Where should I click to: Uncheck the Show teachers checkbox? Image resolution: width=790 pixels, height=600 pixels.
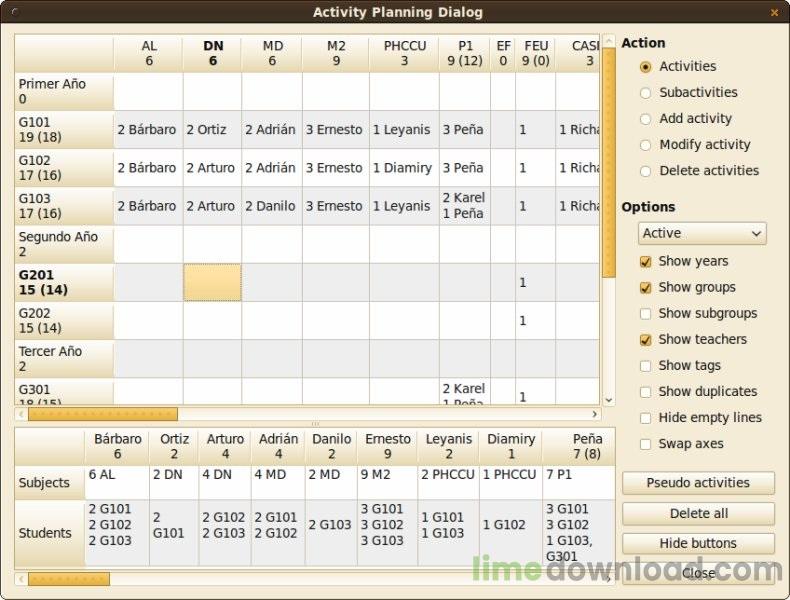pos(645,340)
